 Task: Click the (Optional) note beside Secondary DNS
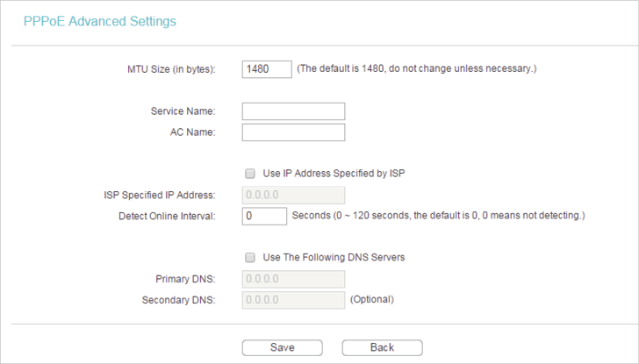372,299
